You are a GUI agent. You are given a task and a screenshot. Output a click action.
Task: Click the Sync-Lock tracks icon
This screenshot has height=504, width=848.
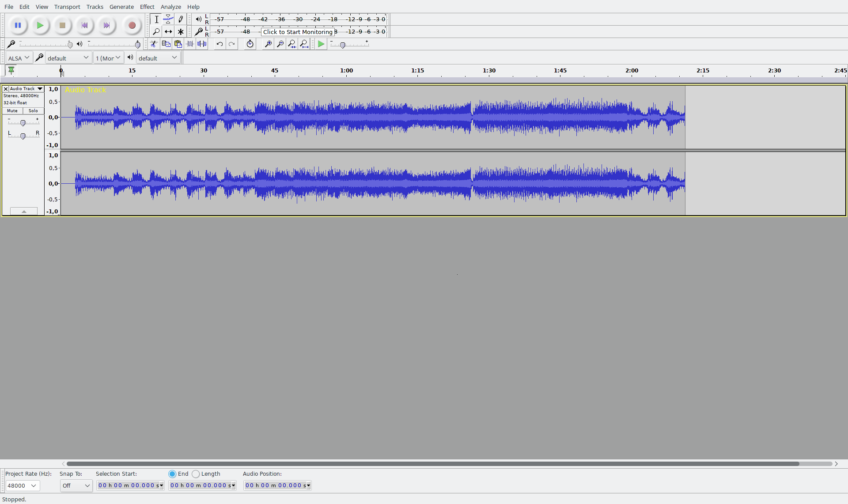(x=250, y=44)
